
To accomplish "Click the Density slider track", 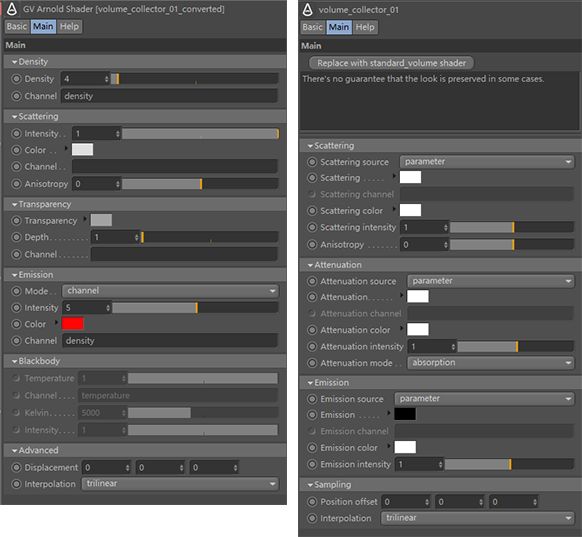I will 194,79.
